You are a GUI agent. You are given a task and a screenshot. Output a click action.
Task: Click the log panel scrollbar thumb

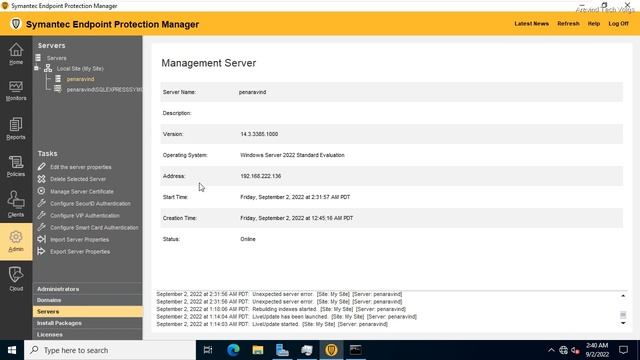[623, 314]
